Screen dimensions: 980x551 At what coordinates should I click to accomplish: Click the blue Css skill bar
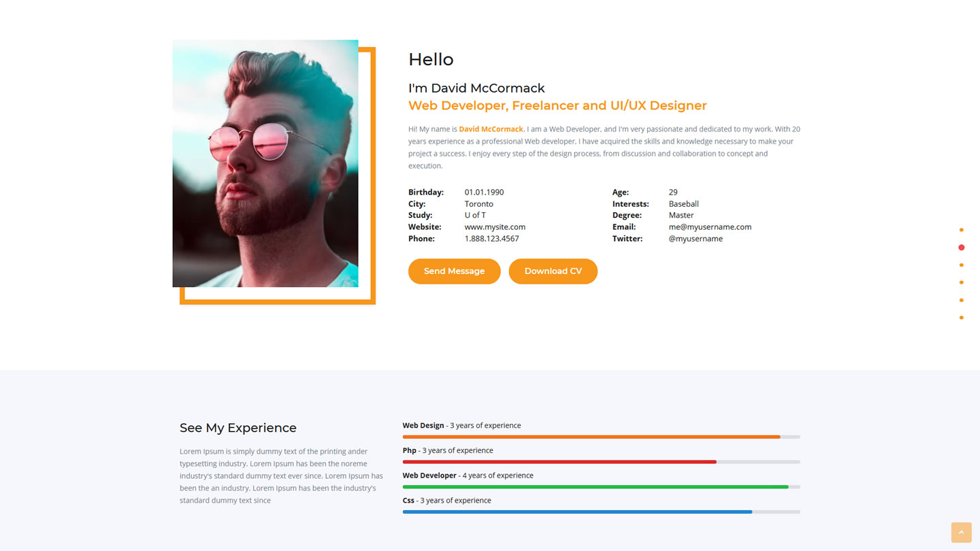tap(577, 512)
